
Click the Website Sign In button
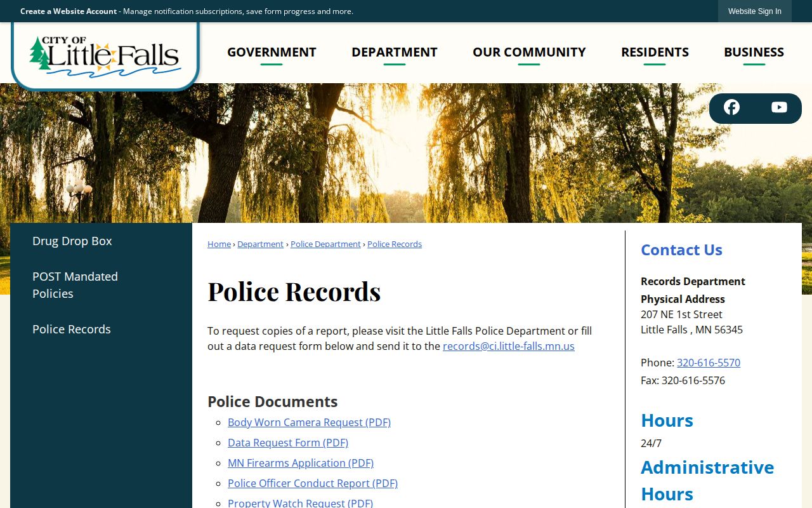coord(755,11)
